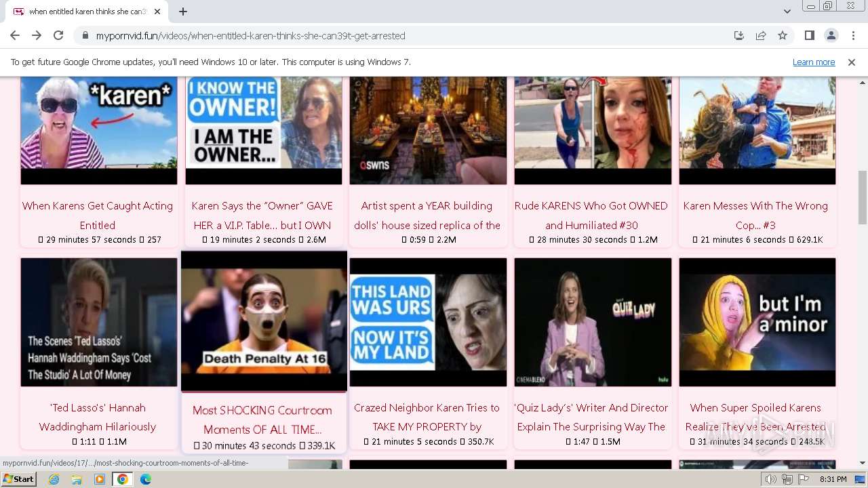Open the 'but I'm a minor' thumbnail
The width and height of the screenshot is (868, 488).
click(757, 322)
